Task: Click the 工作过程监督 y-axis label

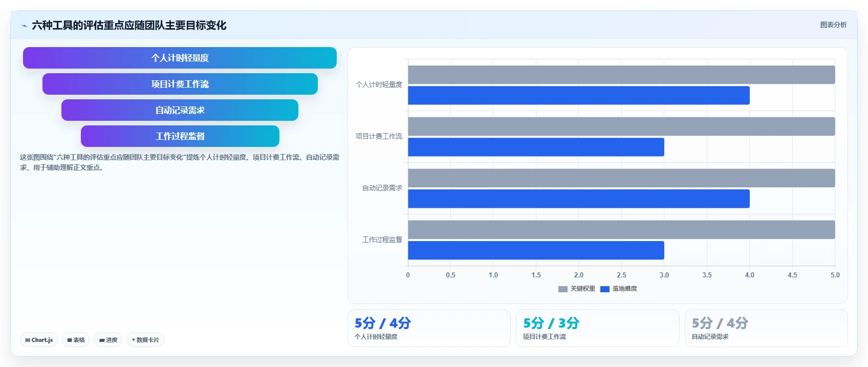Action: pyautogui.click(x=382, y=240)
